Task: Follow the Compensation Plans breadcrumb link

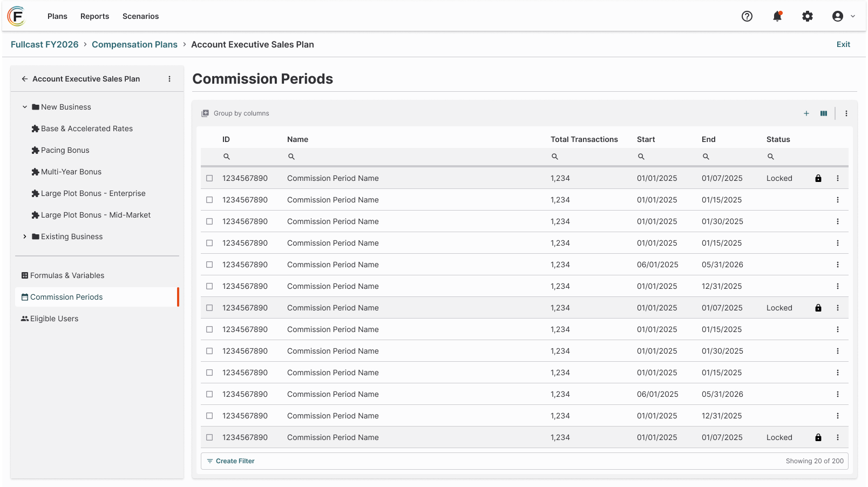Action: point(134,44)
